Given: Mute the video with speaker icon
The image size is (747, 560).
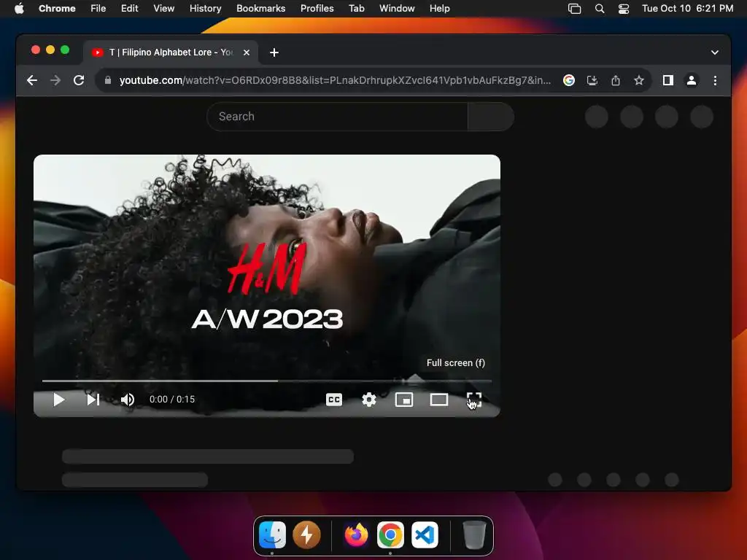Looking at the screenshot, I should 127,400.
